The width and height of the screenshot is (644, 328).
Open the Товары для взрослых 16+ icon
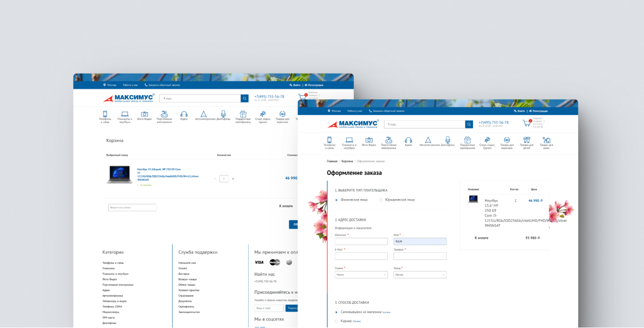507,143
